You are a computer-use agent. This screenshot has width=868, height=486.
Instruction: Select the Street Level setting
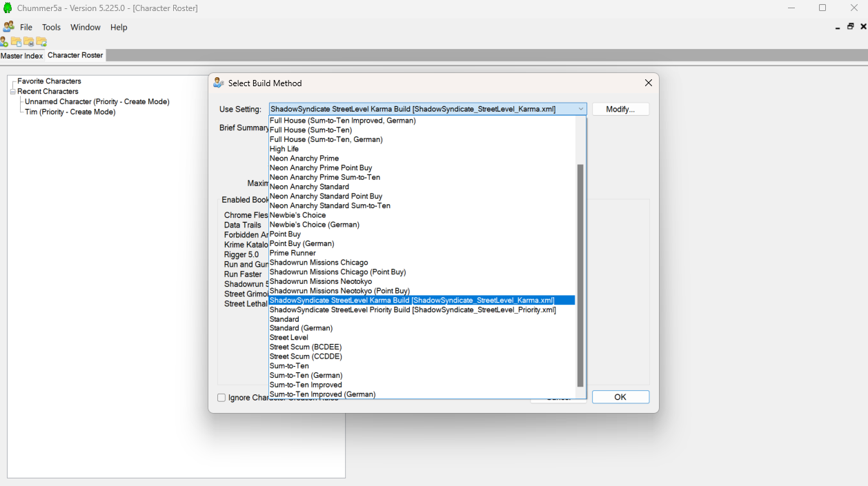coord(422,338)
